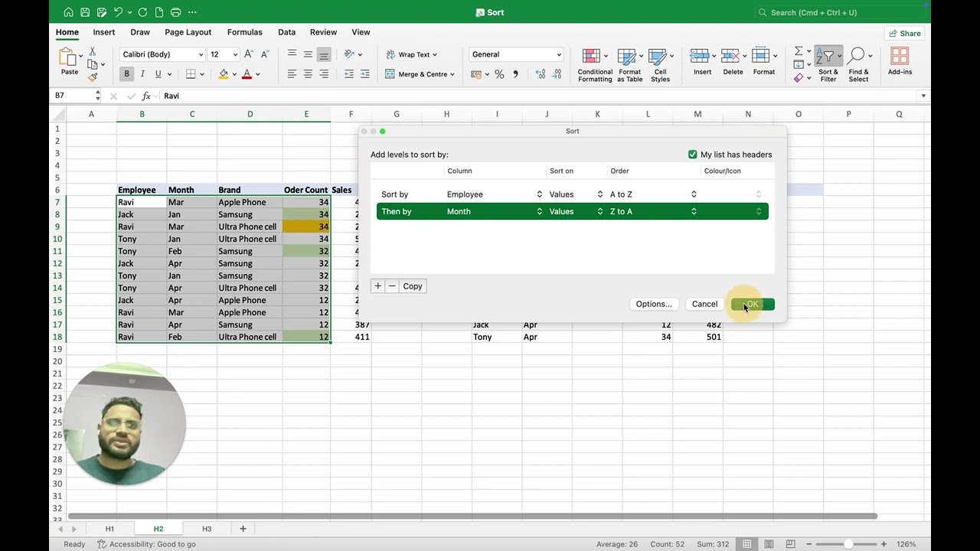
Task: Click the Redo icon in title bar
Action: tap(143, 12)
